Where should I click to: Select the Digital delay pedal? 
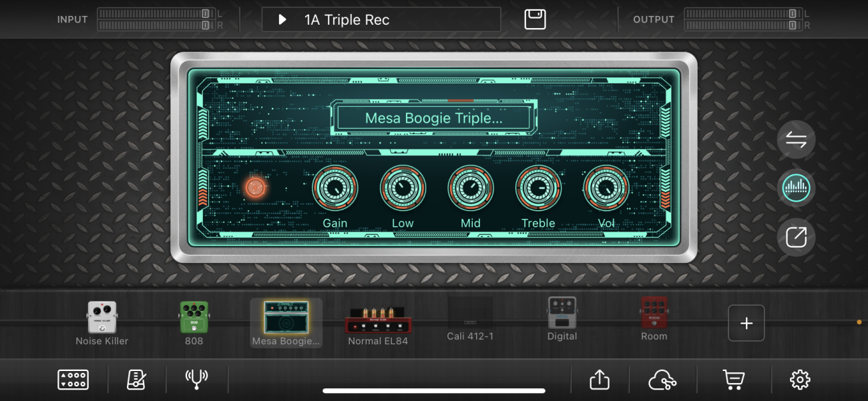pyautogui.click(x=562, y=314)
